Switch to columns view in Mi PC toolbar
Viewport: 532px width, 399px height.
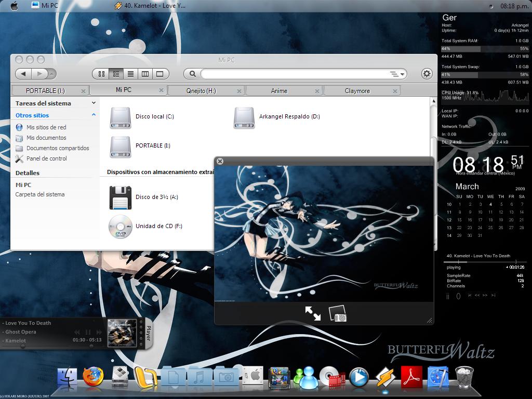coord(145,74)
